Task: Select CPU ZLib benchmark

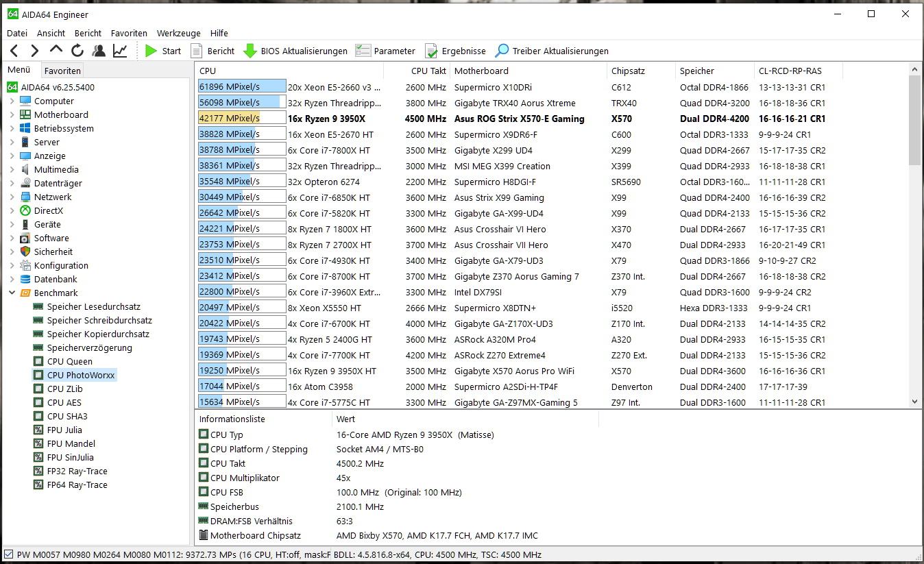Action: (x=64, y=389)
